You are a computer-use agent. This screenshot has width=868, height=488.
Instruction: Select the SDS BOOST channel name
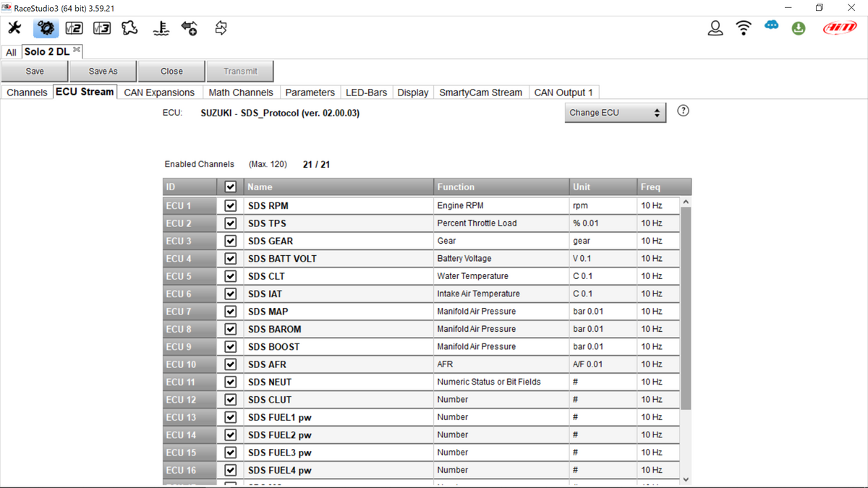pos(339,347)
